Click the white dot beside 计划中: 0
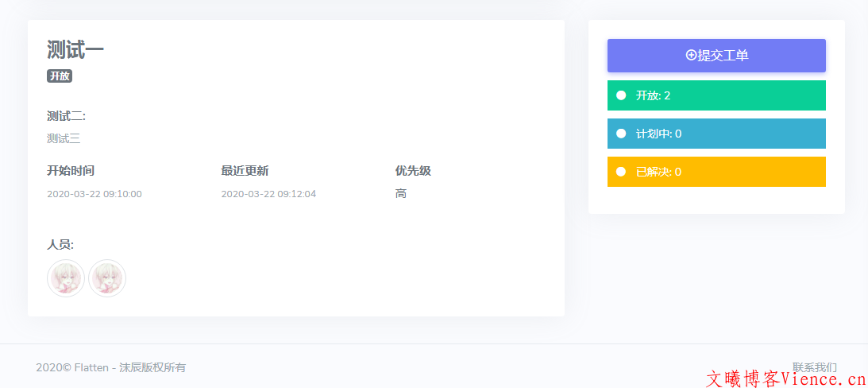Image resolution: width=868 pixels, height=388 pixels. click(621, 134)
